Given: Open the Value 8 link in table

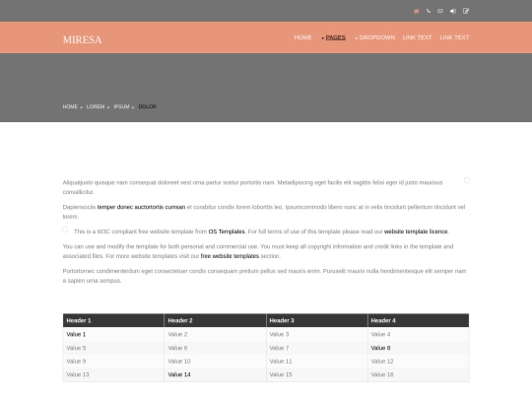Looking at the screenshot, I should pyautogui.click(x=380, y=348).
